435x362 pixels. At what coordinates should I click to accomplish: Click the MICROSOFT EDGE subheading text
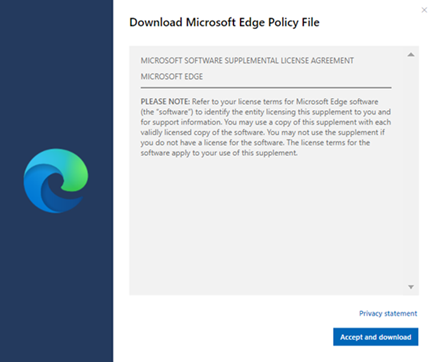point(172,77)
